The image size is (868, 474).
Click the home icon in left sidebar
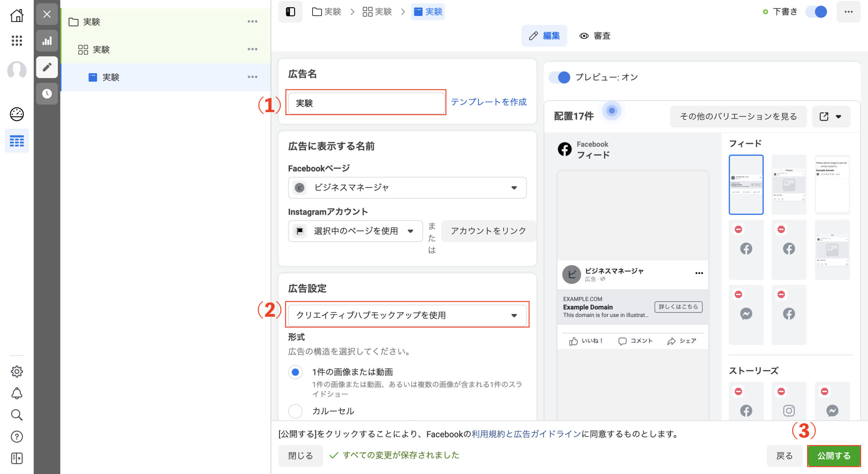pyautogui.click(x=17, y=15)
